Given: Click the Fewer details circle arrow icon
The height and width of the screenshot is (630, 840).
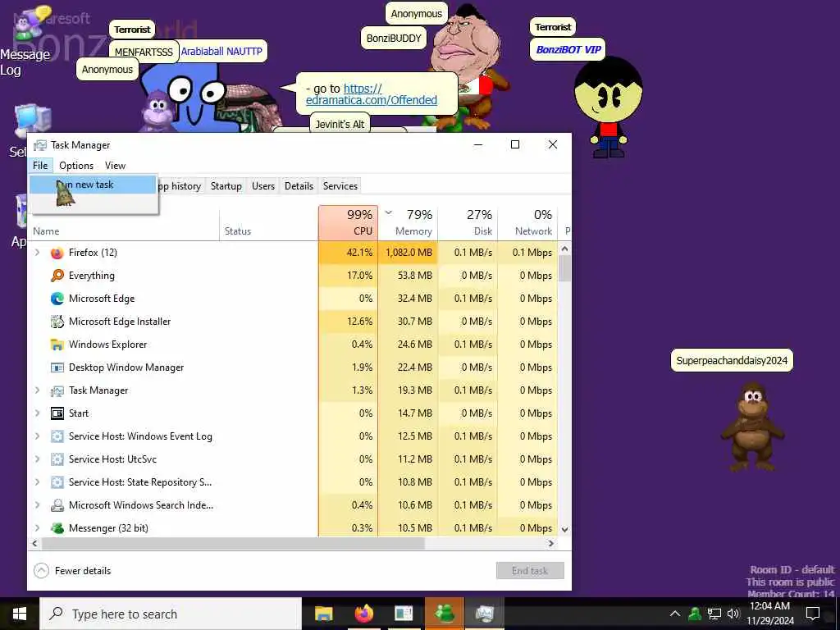Looking at the screenshot, I should pos(41,571).
